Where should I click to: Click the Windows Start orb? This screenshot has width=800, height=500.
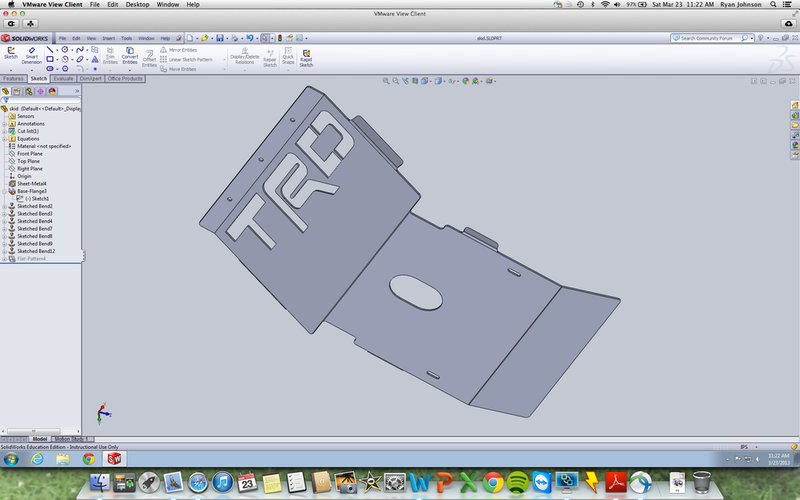click(x=11, y=459)
